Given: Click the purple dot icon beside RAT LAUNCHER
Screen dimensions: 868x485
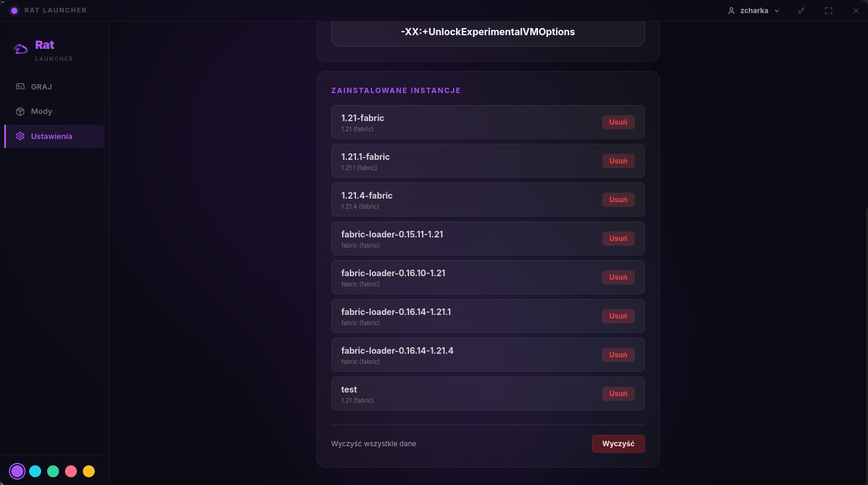Looking at the screenshot, I should point(14,10).
